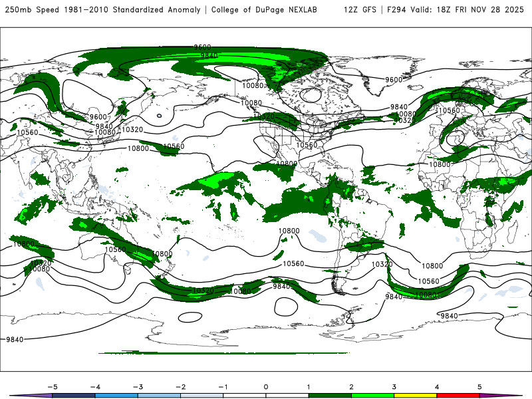Click the '-5' label on the colorbar
The height and width of the screenshot is (399, 532).
click(53, 387)
